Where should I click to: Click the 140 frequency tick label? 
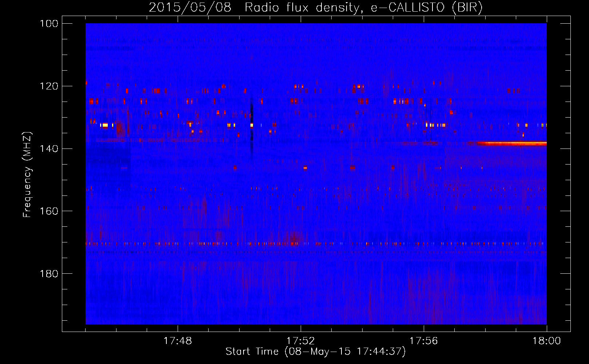[50, 149]
